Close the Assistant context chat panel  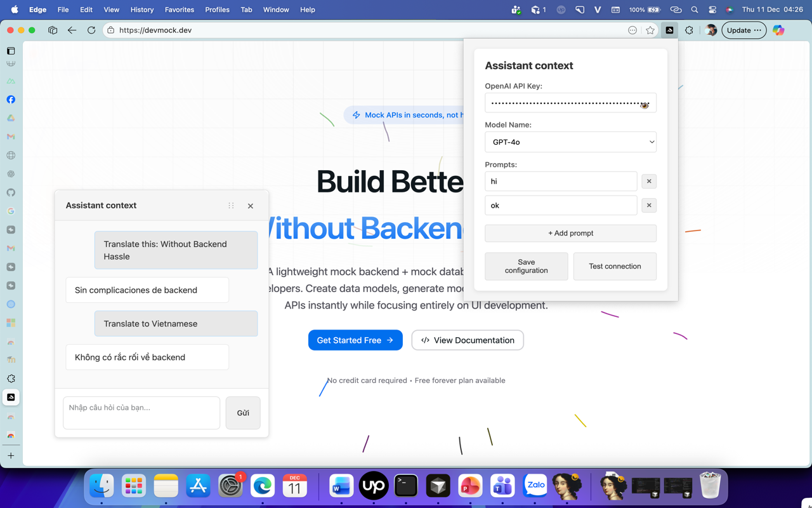tap(251, 206)
